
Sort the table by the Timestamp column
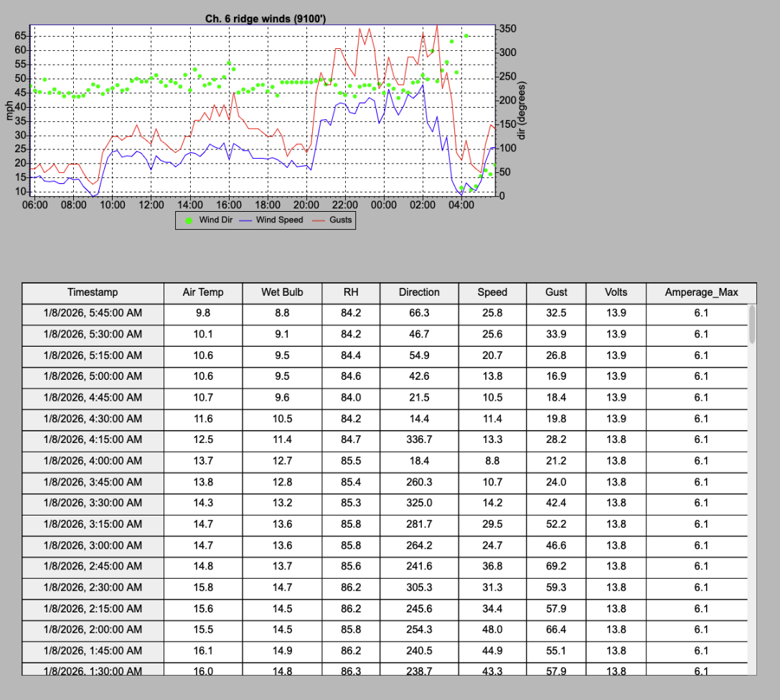point(93,292)
